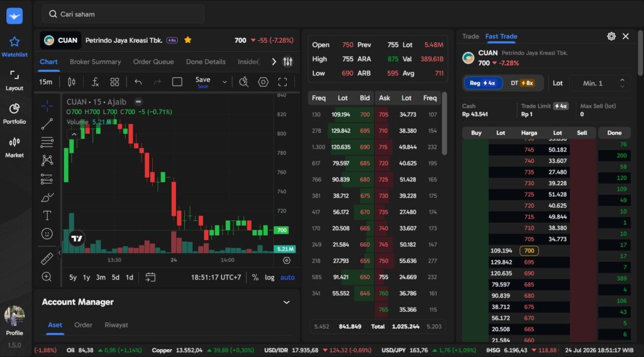Screen dimensions: 644x357
Task: Save the chart layout
Action: [x=203, y=81]
